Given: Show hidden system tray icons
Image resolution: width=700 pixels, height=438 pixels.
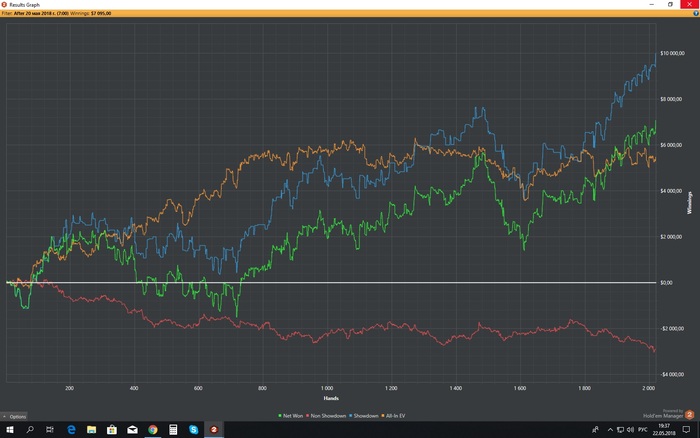Looking at the screenshot, I should coord(610,430).
